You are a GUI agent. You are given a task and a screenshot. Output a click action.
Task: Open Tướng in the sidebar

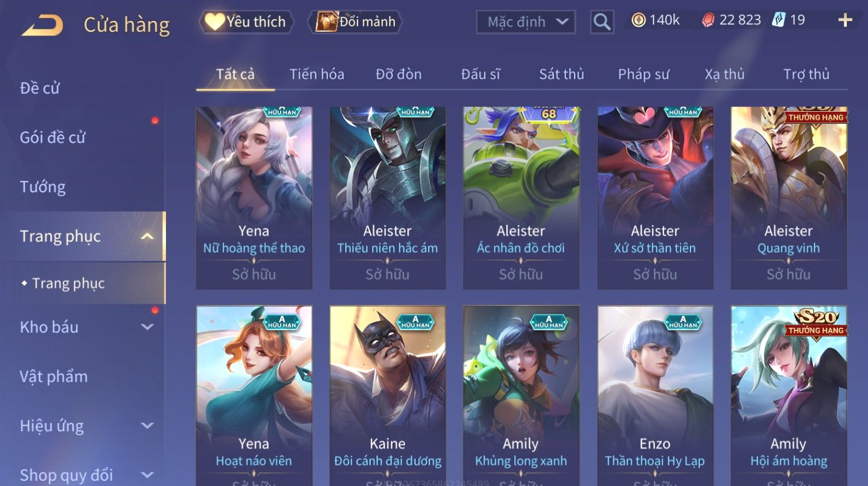pos(43,187)
